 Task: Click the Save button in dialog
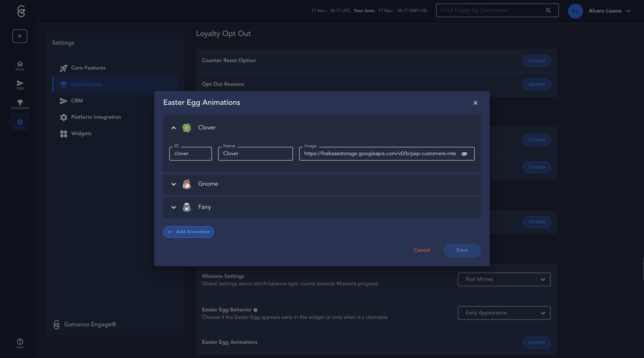pos(462,250)
